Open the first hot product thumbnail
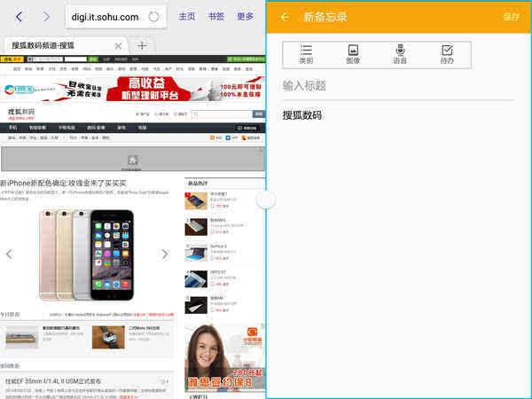 196,201
